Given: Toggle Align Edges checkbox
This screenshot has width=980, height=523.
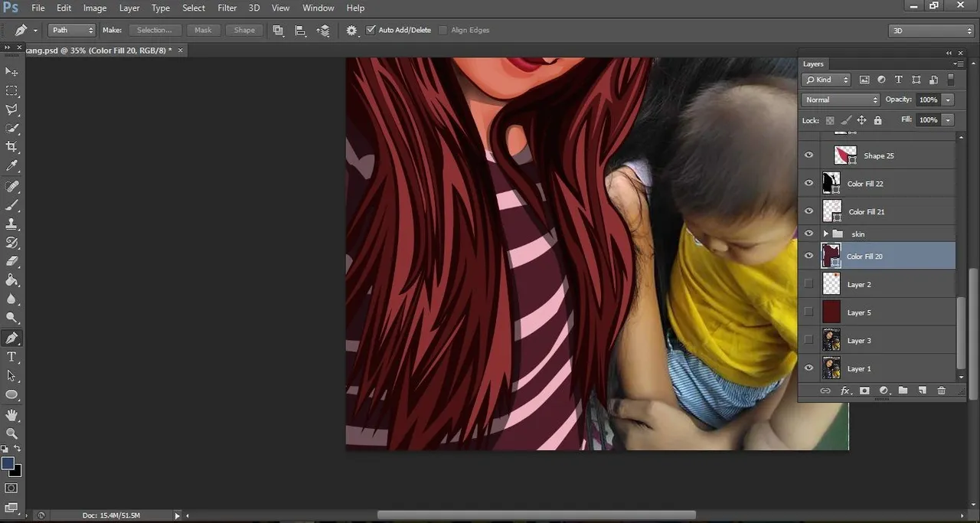Looking at the screenshot, I should click(443, 30).
